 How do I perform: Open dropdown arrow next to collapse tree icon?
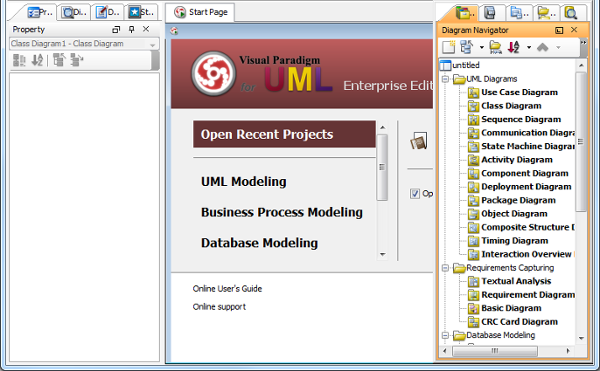[x=482, y=47]
